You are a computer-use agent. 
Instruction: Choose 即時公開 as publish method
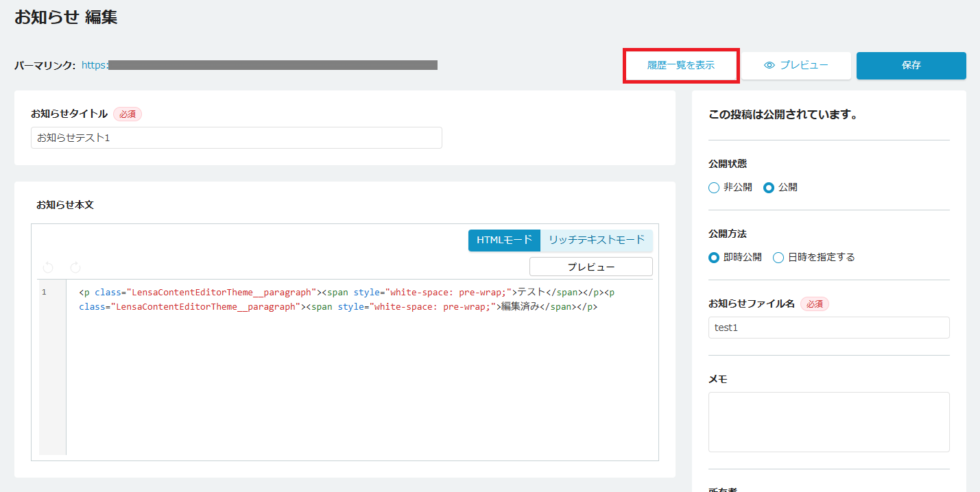coord(714,258)
